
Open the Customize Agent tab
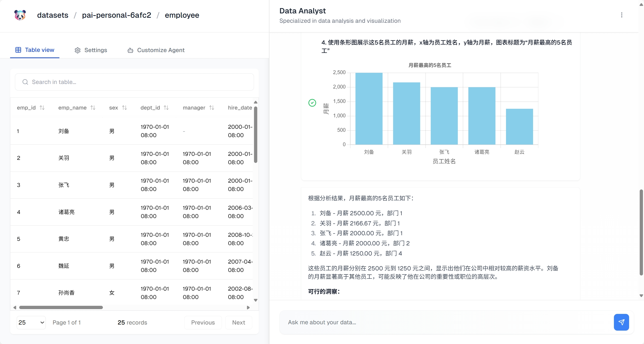[x=156, y=50]
